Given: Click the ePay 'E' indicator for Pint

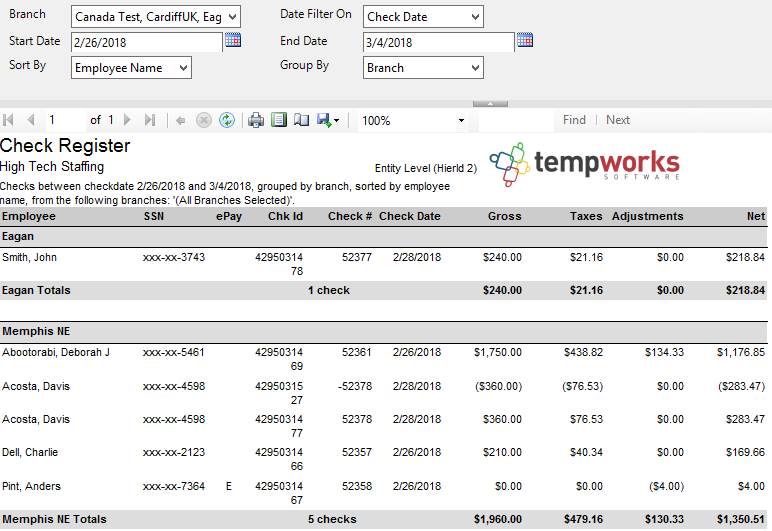Looking at the screenshot, I should pos(228,486).
